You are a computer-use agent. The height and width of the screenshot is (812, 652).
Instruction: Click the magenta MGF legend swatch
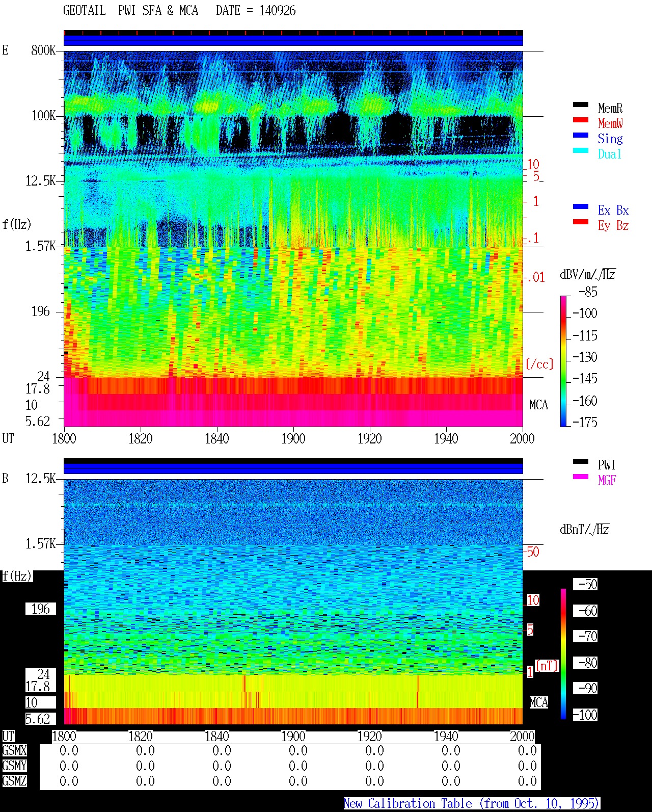[581, 477]
